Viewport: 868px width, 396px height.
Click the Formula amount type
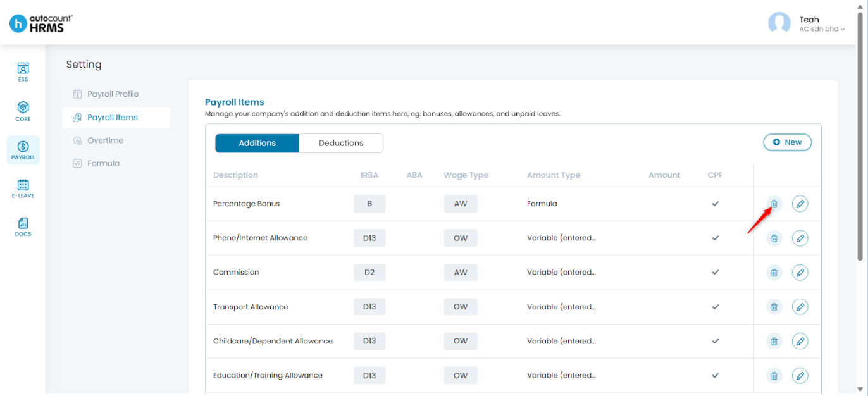pos(542,204)
